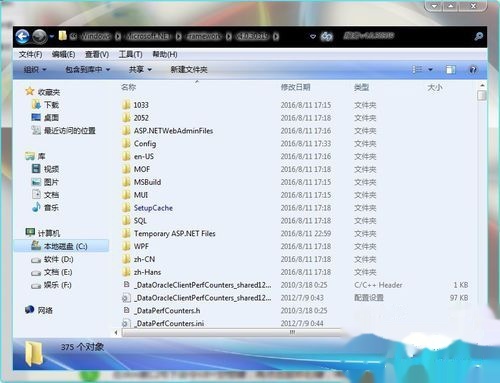Click the MUI folder icon
The image size is (500, 383).
coord(126,195)
